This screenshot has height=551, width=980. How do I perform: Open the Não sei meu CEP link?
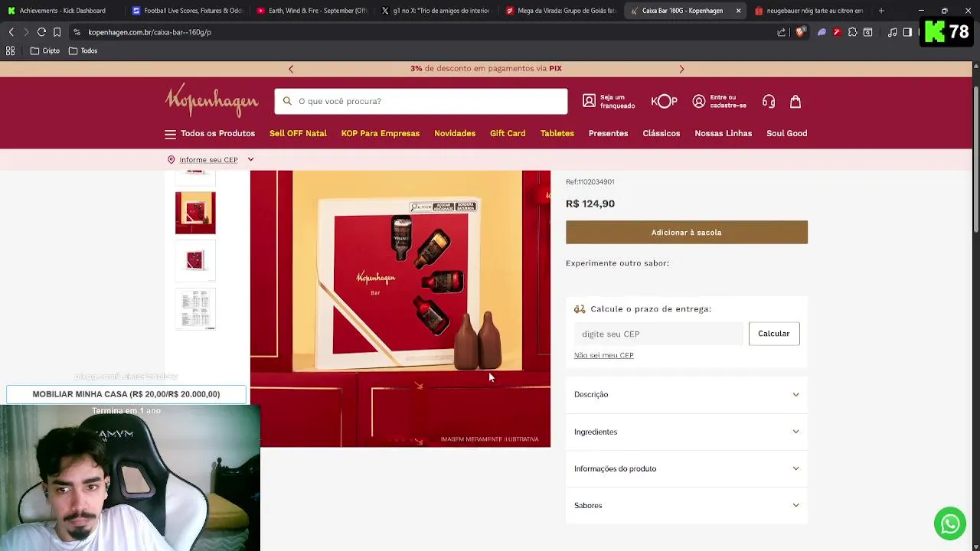pos(604,355)
